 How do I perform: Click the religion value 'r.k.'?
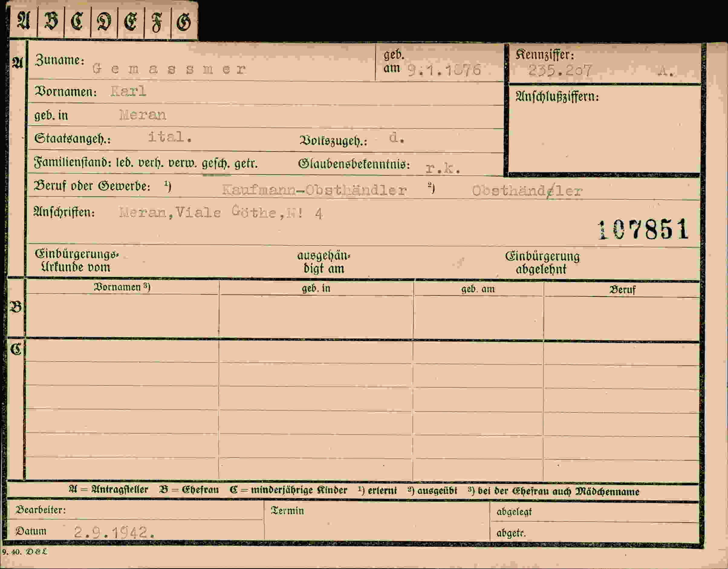pos(443,169)
